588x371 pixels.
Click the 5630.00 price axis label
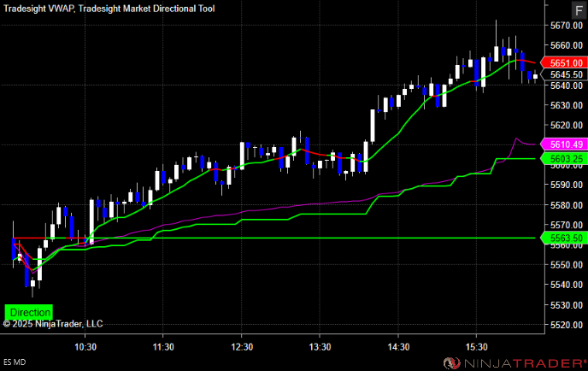tap(567, 105)
